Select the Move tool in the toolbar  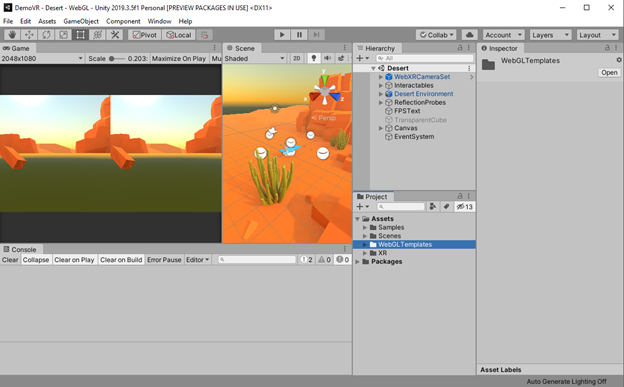(x=29, y=35)
